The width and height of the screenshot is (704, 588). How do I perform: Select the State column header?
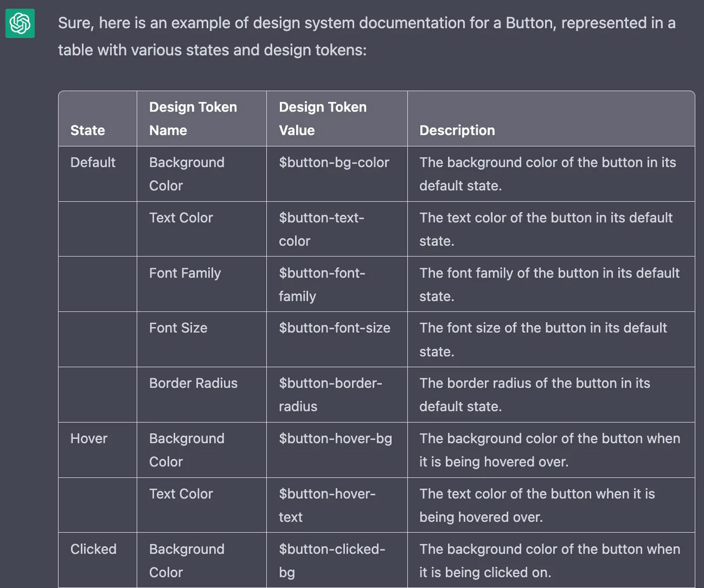point(87,130)
